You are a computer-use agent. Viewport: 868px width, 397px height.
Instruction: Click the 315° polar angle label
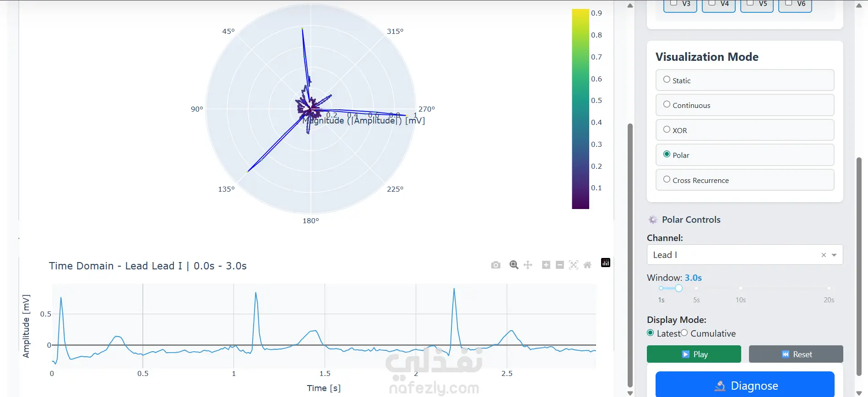click(x=395, y=31)
